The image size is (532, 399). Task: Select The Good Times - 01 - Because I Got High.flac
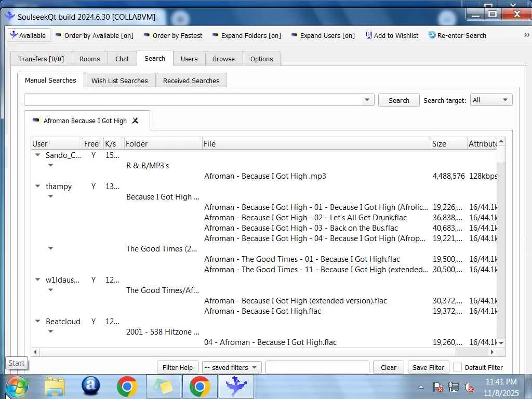(302, 259)
